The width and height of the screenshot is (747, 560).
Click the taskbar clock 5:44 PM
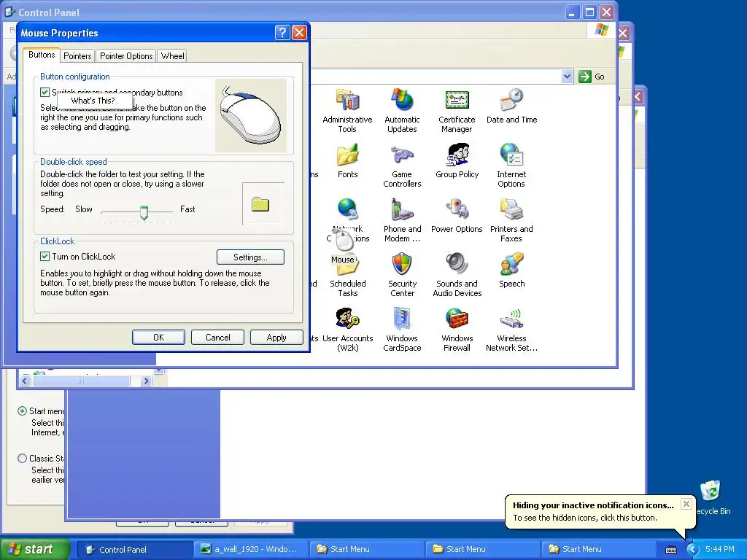719,549
